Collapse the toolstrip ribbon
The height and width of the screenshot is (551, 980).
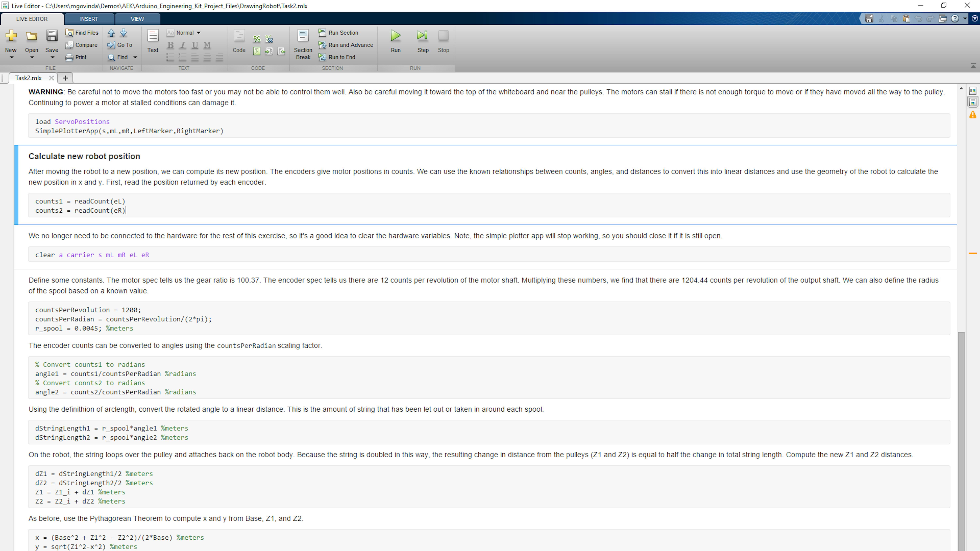point(973,66)
